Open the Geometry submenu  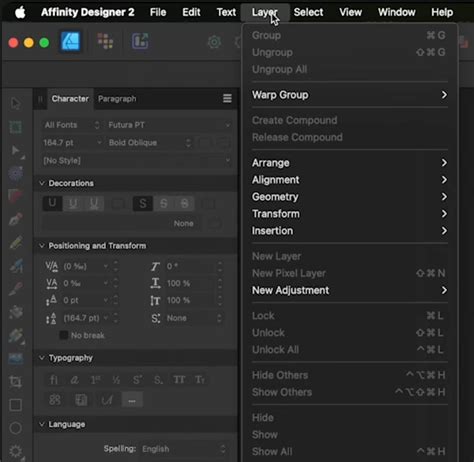pyautogui.click(x=349, y=197)
